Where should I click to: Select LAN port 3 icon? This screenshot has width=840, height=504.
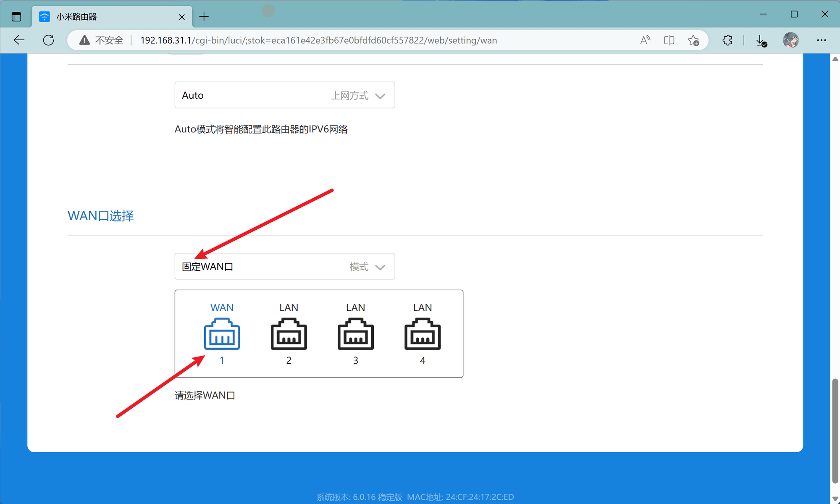coord(355,334)
